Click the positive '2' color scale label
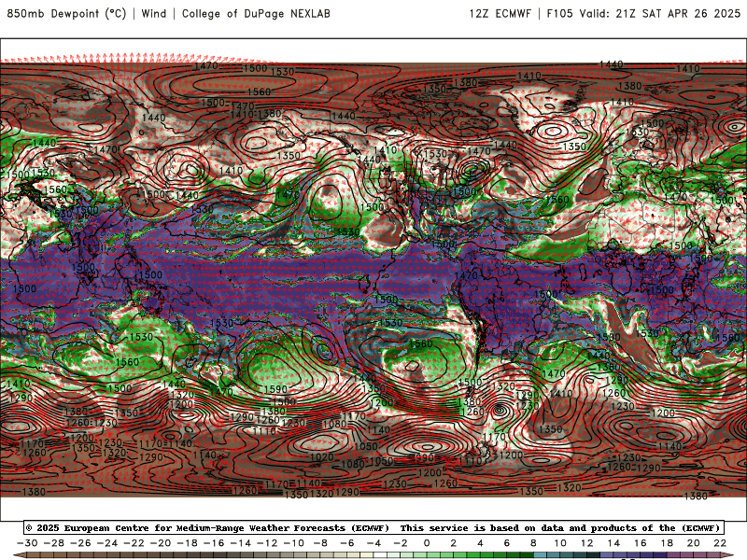The height and width of the screenshot is (560, 747). pyautogui.click(x=453, y=543)
